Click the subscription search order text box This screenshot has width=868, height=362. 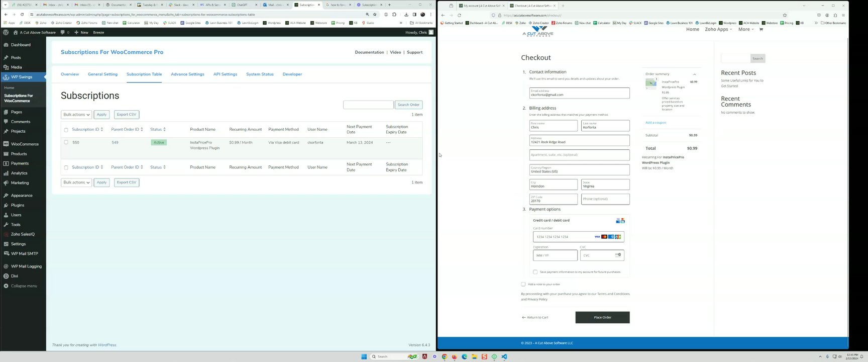(x=368, y=105)
